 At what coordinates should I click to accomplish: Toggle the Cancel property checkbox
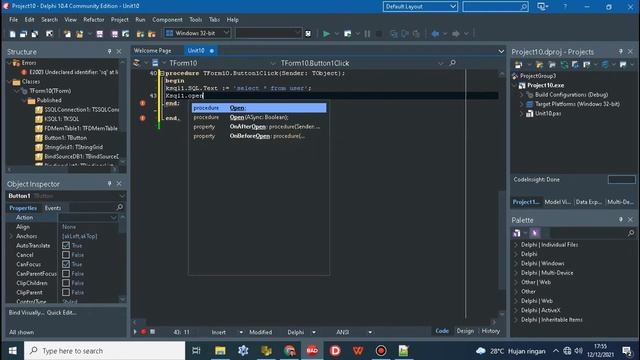pos(66,255)
